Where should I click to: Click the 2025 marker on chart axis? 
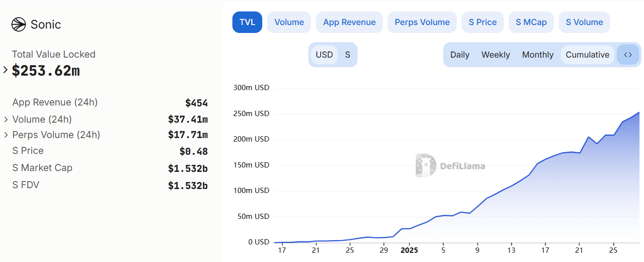(x=409, y=251)
